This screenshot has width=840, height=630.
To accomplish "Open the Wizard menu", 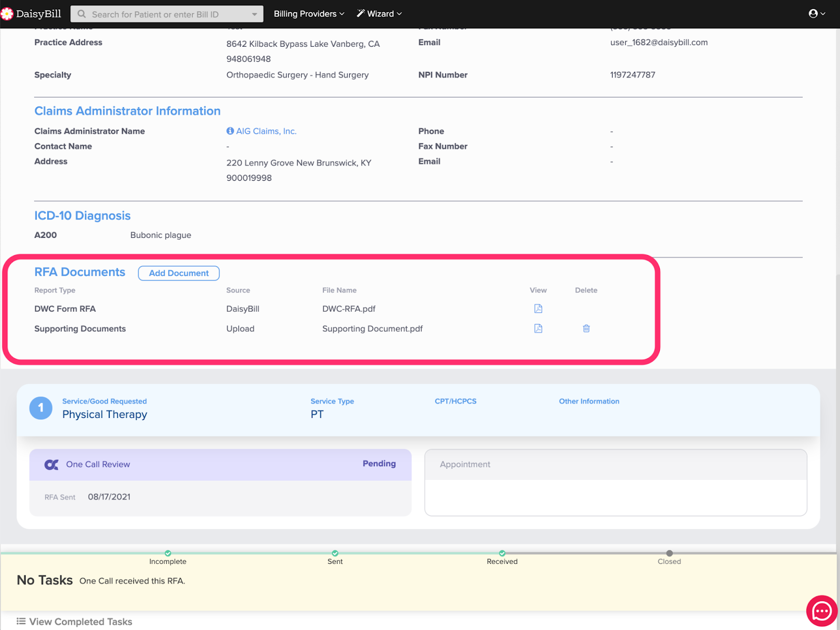I will coord(379,14).
